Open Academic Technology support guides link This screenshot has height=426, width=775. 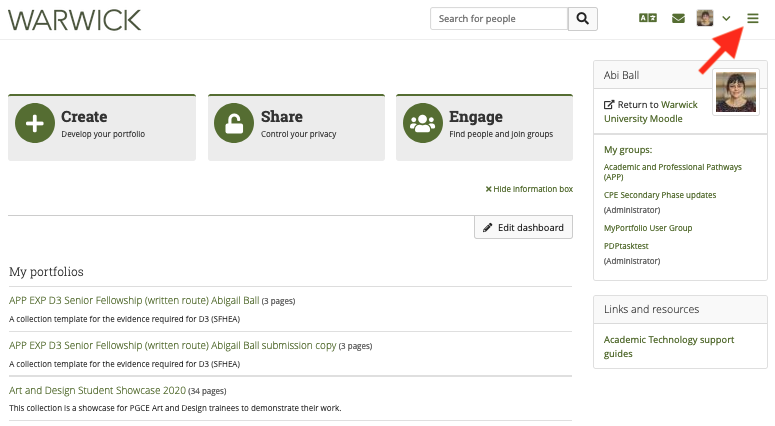click(669, 346)
